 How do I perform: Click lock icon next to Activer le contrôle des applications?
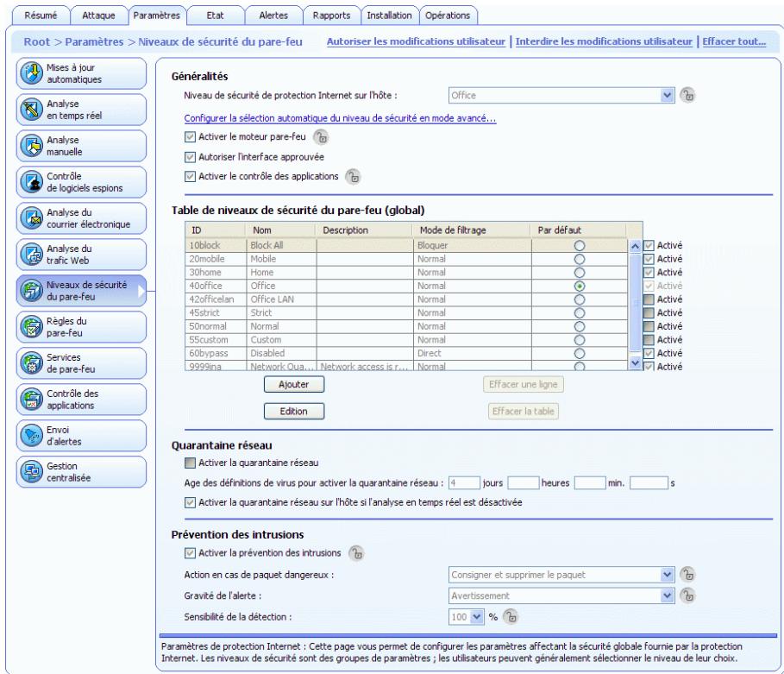click(x=353, y=177)
